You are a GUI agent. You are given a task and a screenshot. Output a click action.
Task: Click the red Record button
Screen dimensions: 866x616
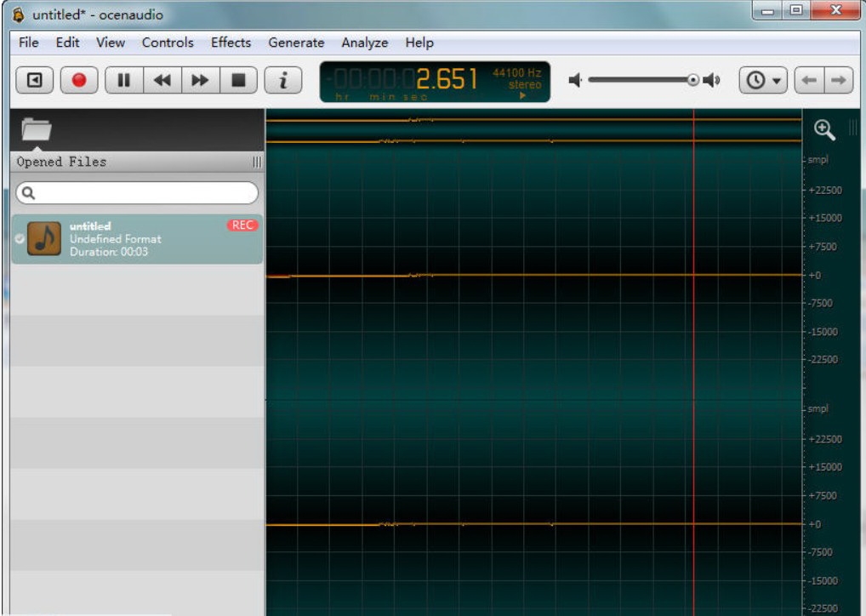(x=79, y=80)
